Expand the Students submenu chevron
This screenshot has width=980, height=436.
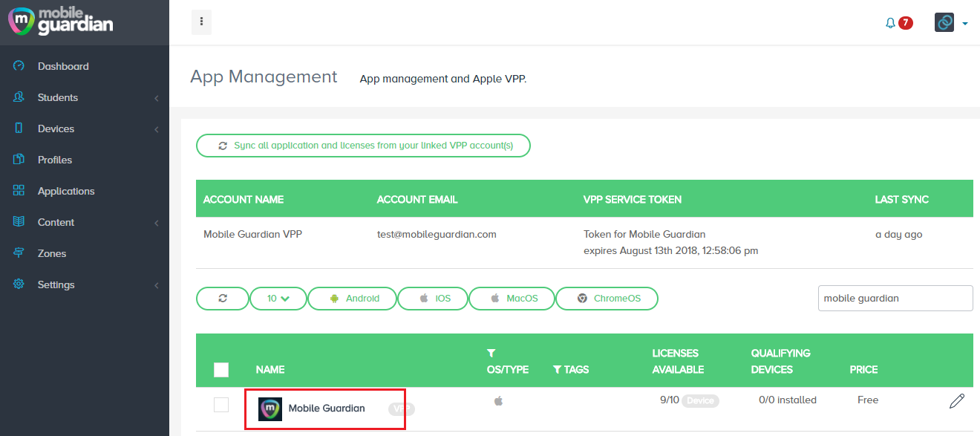(x=157, y=98)
